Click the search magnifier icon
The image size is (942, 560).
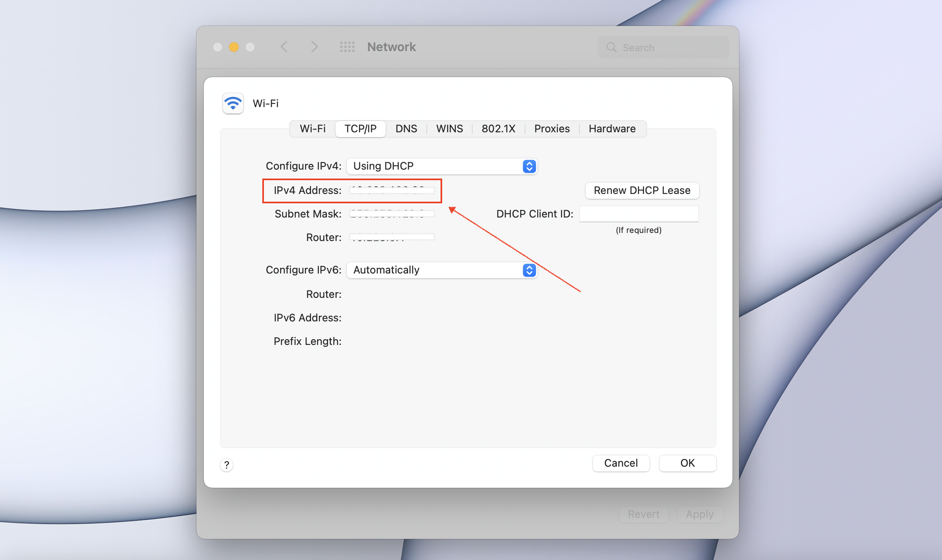coord(611,47)
